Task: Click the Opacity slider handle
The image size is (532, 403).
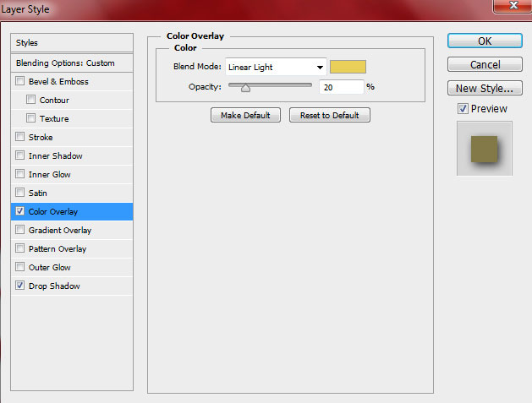Action: pos(245,89)
